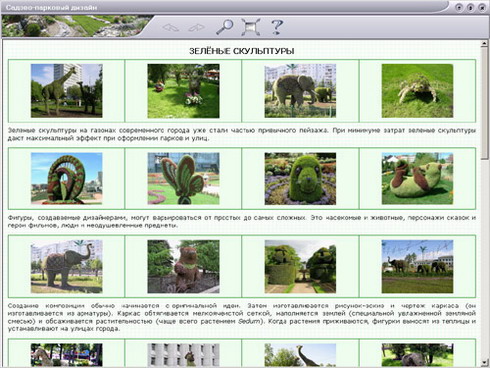This screenshot has height=368, width=490.
Task: View the brown bear figure photo
Action: pos(183,267)
